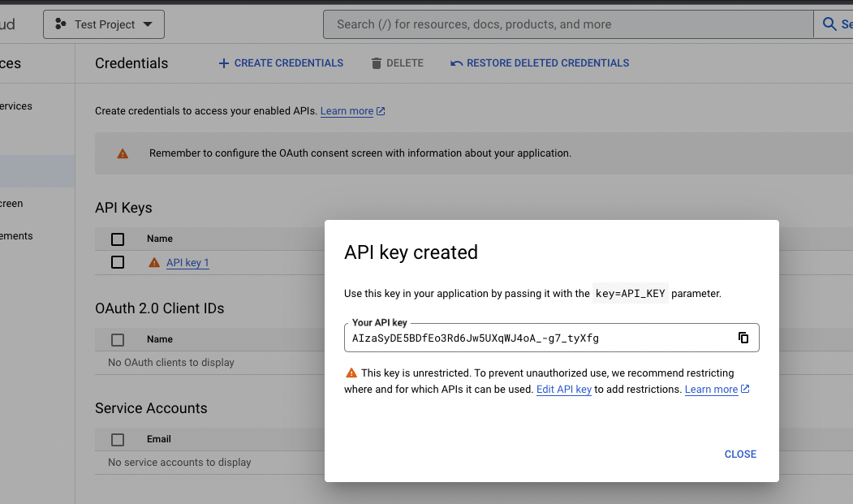
Task: Check the select-all checkbox in API Keys table
Action: click(x=118, y=239)
